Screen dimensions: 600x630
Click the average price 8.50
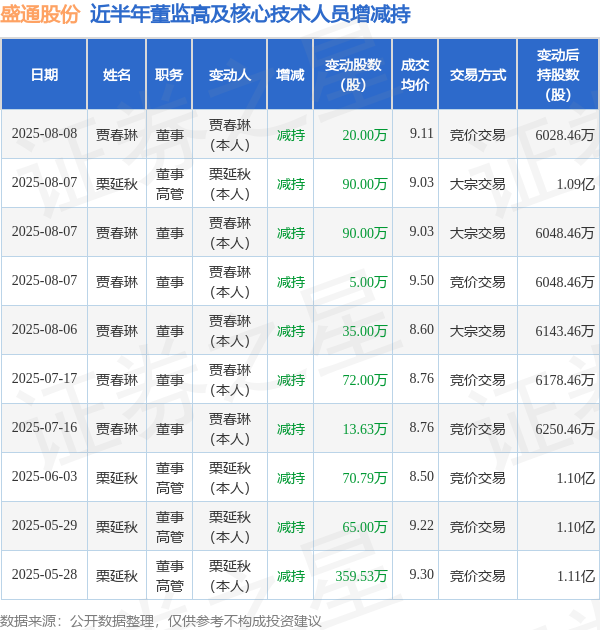tap(422, 477)
